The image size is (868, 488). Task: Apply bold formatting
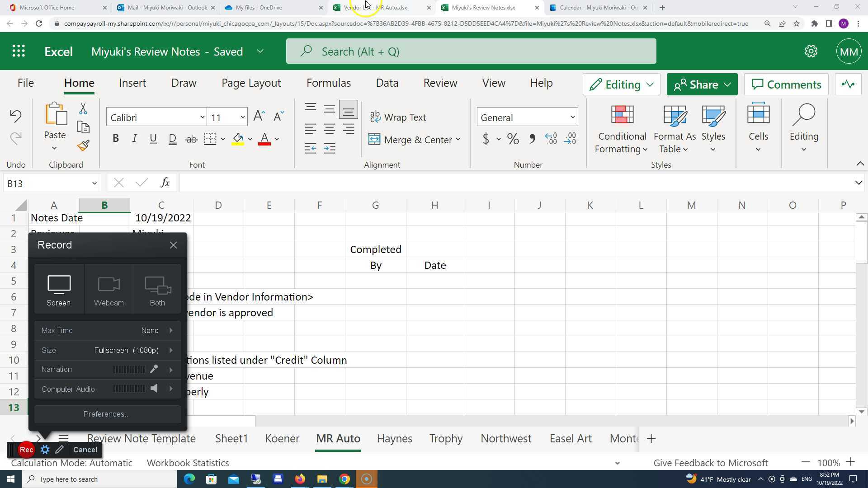(115, 139)
